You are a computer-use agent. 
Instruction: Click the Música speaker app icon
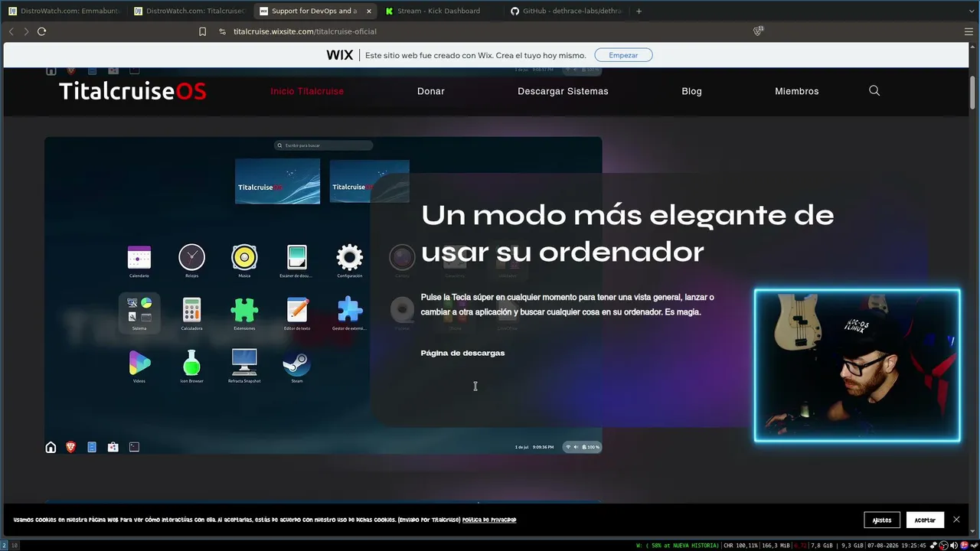click(x=244, y=258)
